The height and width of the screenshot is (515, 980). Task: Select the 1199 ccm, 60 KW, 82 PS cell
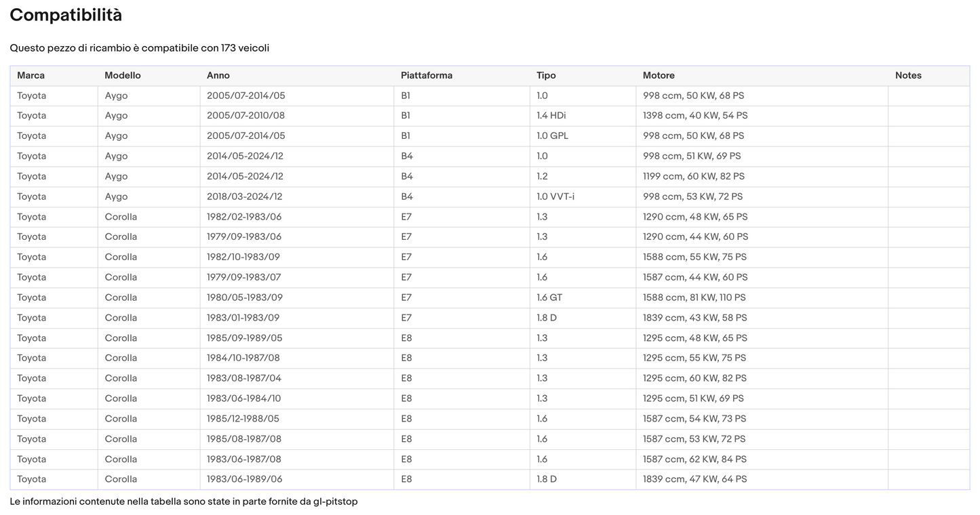coord(762,176)
